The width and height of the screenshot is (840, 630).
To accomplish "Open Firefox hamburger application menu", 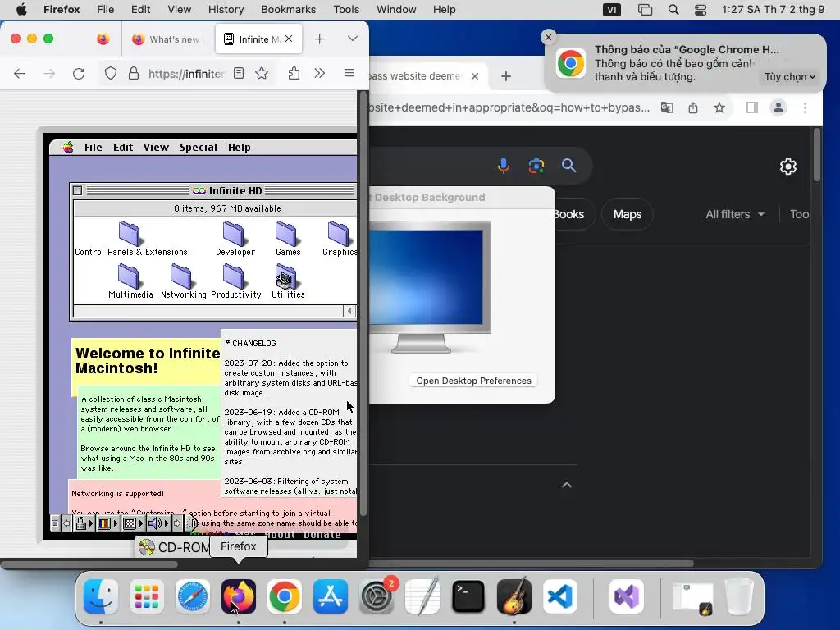I will (x=349, y=73).
